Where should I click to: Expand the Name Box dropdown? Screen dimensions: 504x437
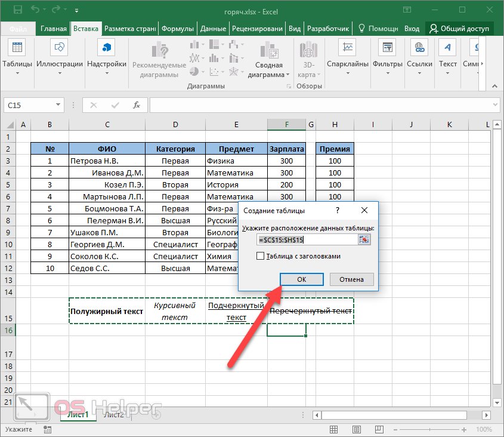[58, 105]
